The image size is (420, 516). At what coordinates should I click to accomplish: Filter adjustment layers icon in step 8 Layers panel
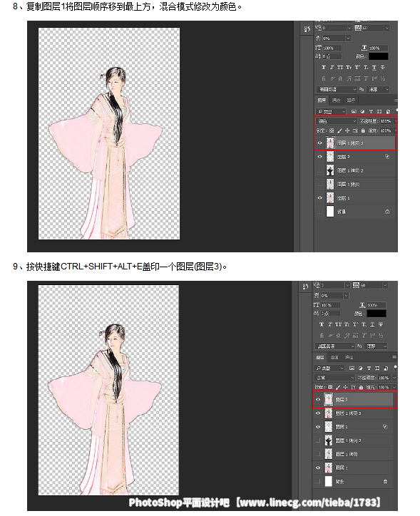pos(362,112)
